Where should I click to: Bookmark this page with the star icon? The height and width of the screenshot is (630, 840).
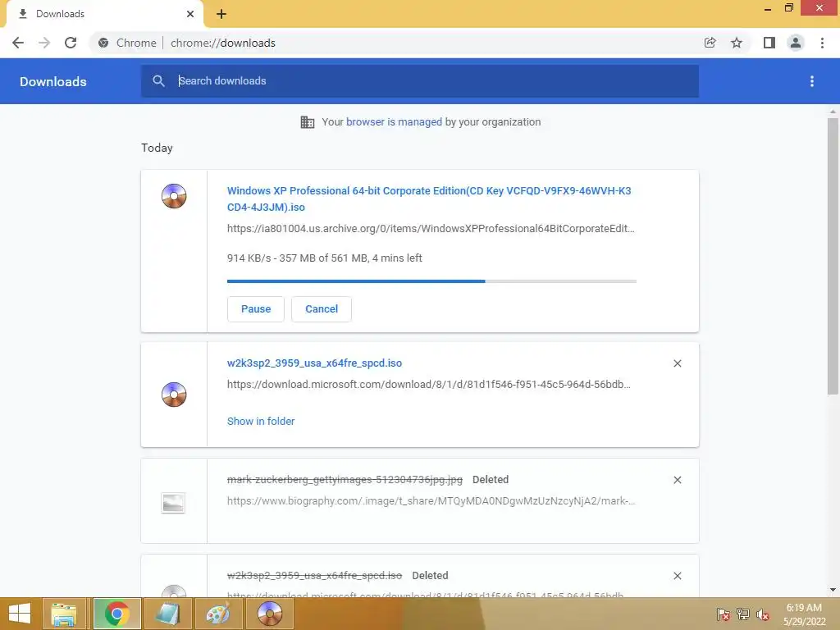[x=737, y=43]
